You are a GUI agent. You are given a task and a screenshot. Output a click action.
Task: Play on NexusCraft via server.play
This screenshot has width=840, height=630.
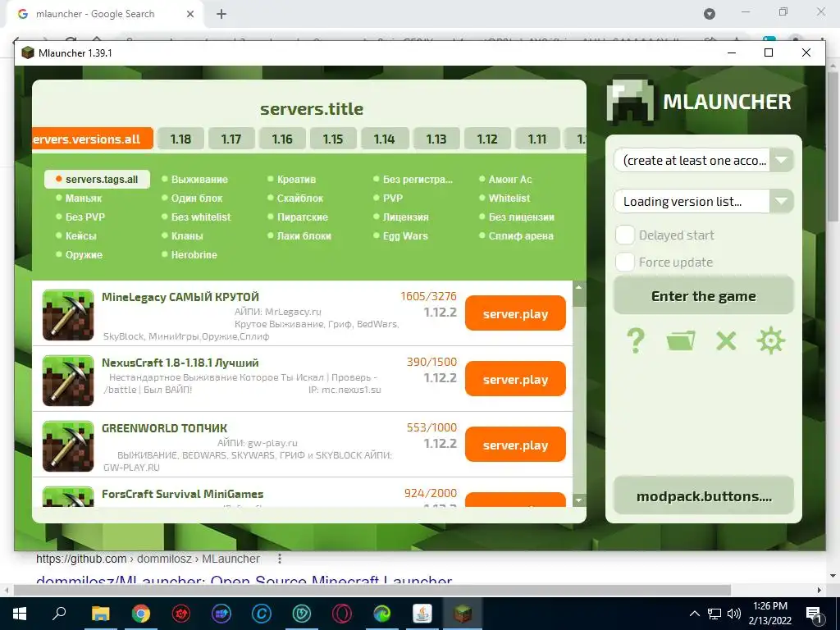pyautogui.click(x=515, y=379)
